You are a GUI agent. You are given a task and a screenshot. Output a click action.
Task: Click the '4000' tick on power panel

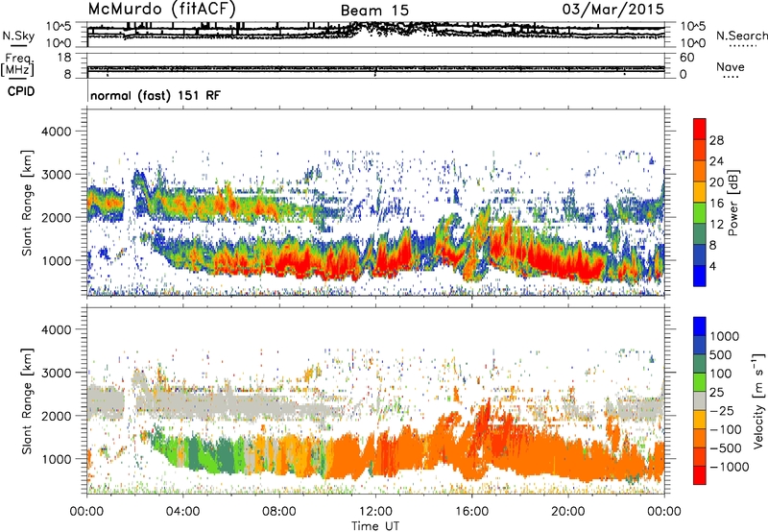coord(56,132)
